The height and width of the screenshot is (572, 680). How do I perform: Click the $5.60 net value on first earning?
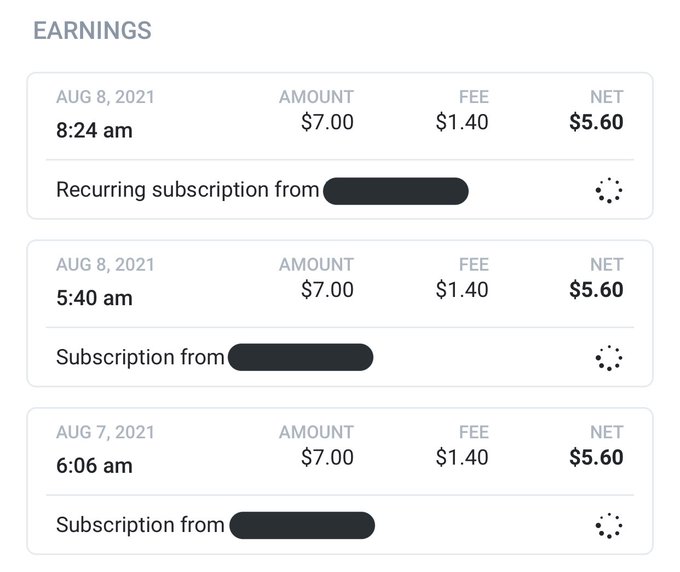[x=596, y=122]
